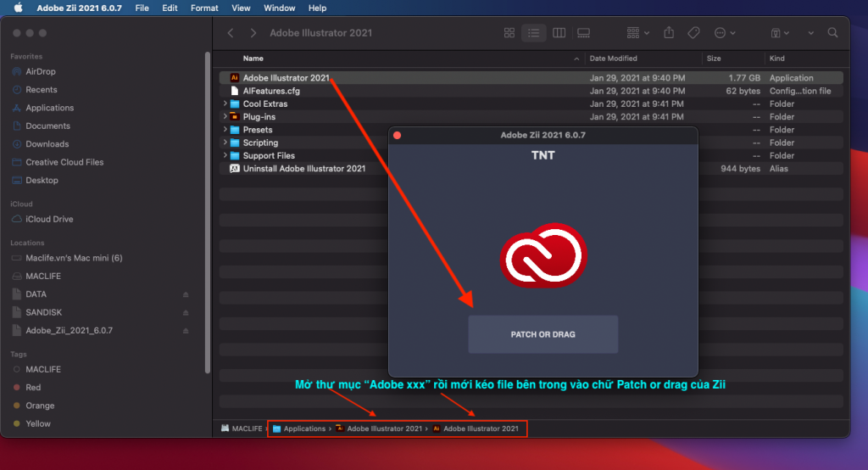Viewport: 868px width, 470px height.
Task: Open the Group By dropdown in toolbar
Action: 637,33
